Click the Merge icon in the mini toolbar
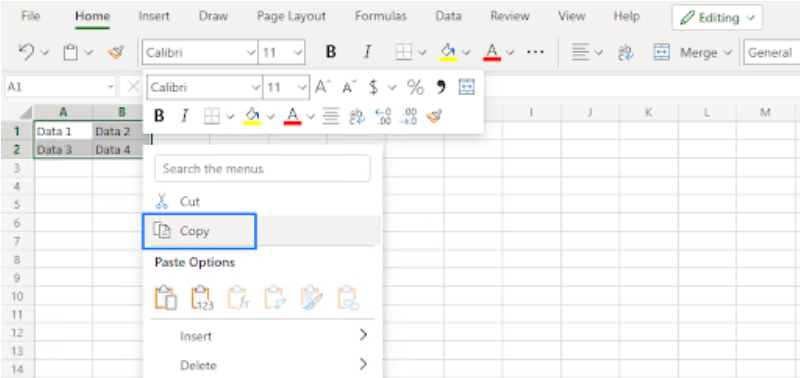 coord(466,87)
